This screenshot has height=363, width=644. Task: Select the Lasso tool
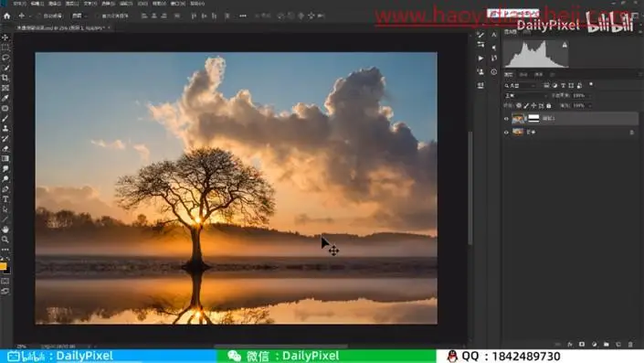point(5,58)
